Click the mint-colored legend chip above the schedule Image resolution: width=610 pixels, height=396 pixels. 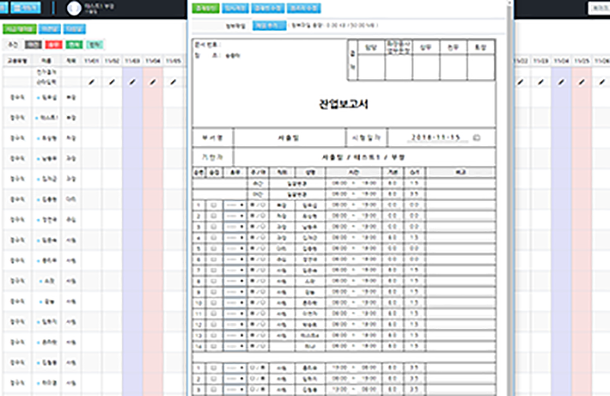point(95,45)
